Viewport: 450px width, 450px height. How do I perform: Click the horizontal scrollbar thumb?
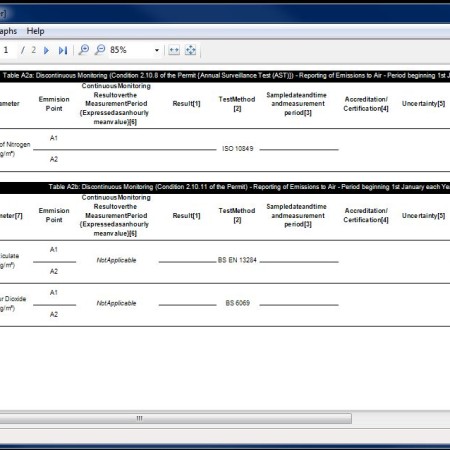pos(176,418)
